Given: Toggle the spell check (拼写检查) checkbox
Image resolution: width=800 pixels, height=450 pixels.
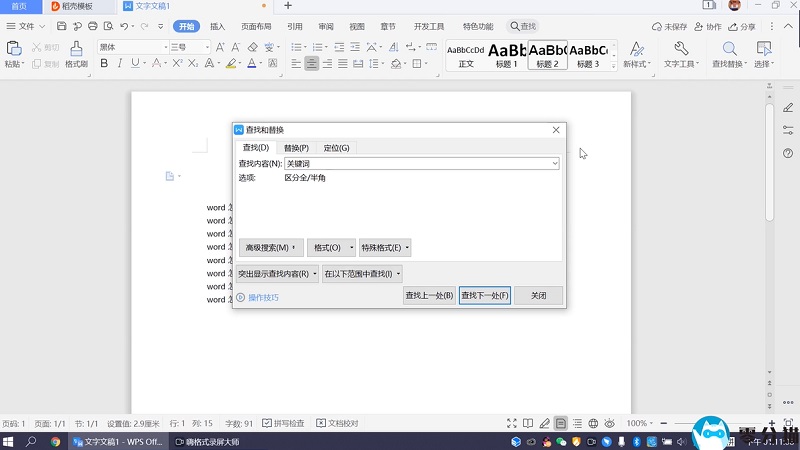Looking at the screenshot, I should tap(267, 423).
